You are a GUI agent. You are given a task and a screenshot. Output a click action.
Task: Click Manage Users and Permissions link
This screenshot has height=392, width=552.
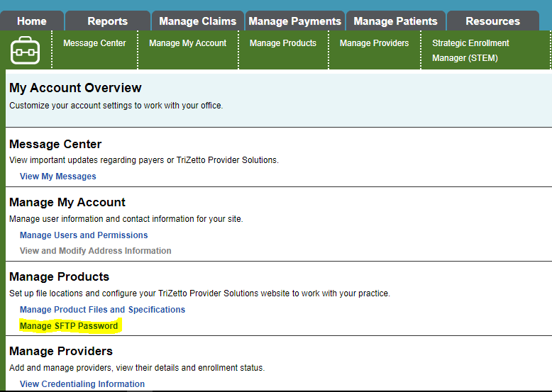[x=84, y=235]
